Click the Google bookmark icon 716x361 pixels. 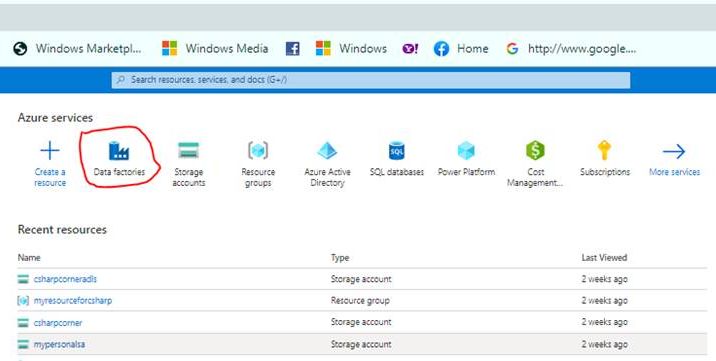tap(512, 48)
